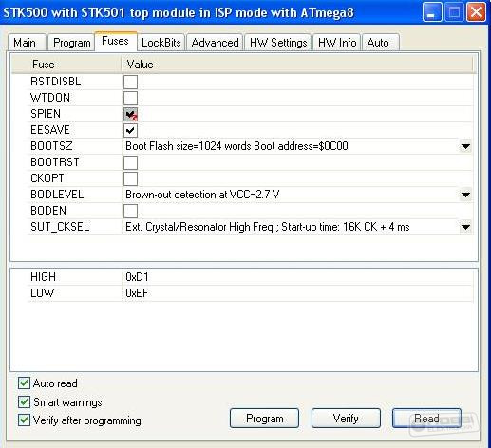
Task: Select the Ext. Crystal/Resonator High Freq. value
Action: click(268, 227)
